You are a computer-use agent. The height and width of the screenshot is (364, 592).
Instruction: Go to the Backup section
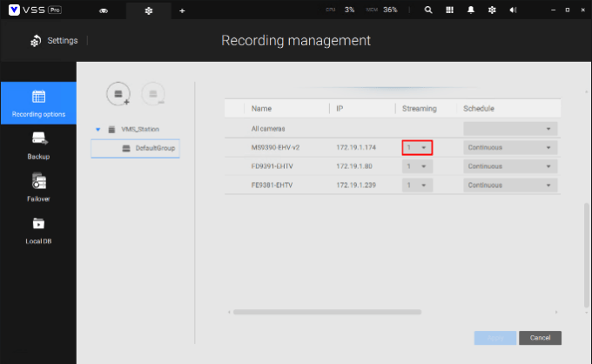coord(38,145)
